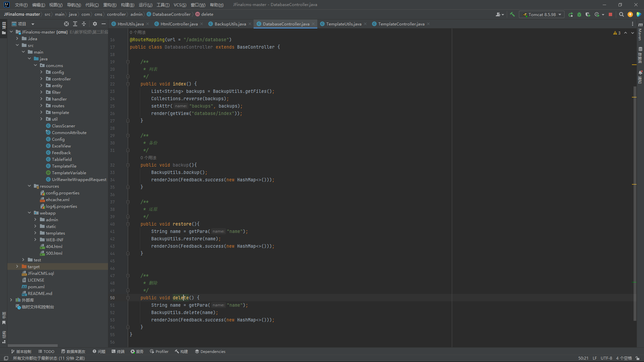644x362 pixels.
Task: Collapse the resources folder
Action: [x=30, y=186]
